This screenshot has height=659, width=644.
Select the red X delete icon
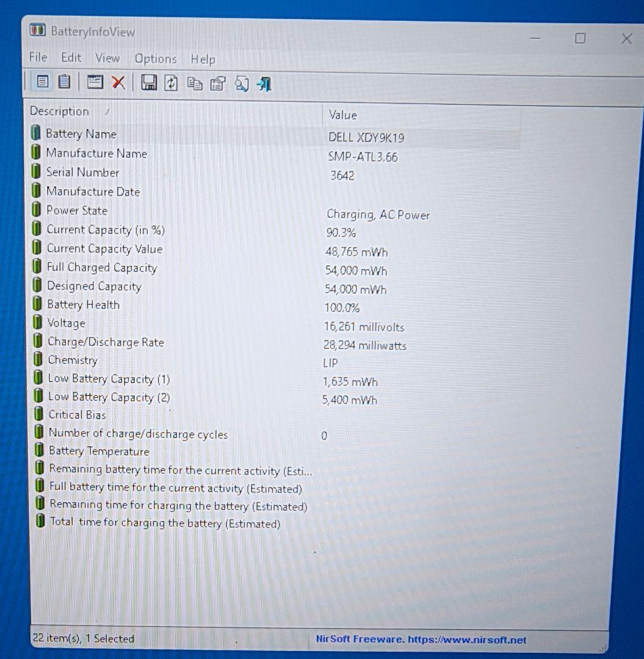pos(118,82)
